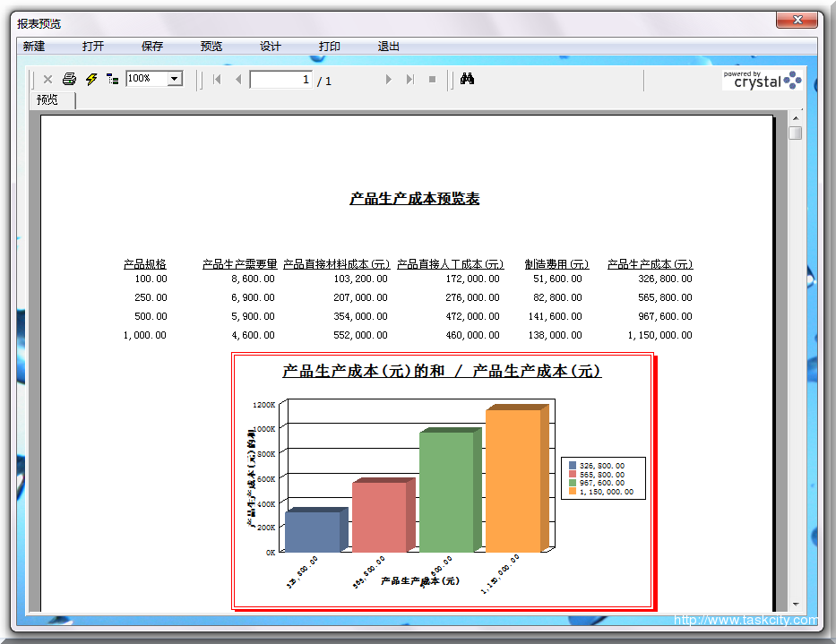Image resolution: width=836 pixels, height=644 pixels.
Task: Select the 预览 tab below toolbar
Action: click(47, 100)
